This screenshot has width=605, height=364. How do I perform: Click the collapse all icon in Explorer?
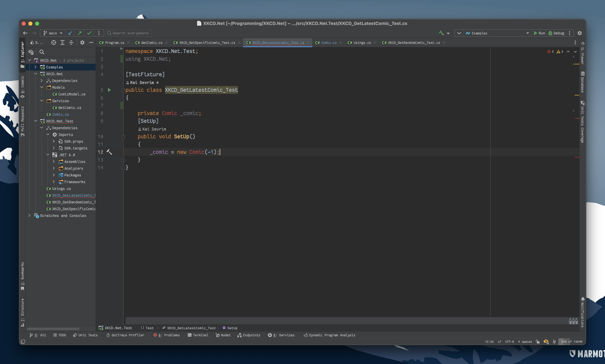pos(71,43)
